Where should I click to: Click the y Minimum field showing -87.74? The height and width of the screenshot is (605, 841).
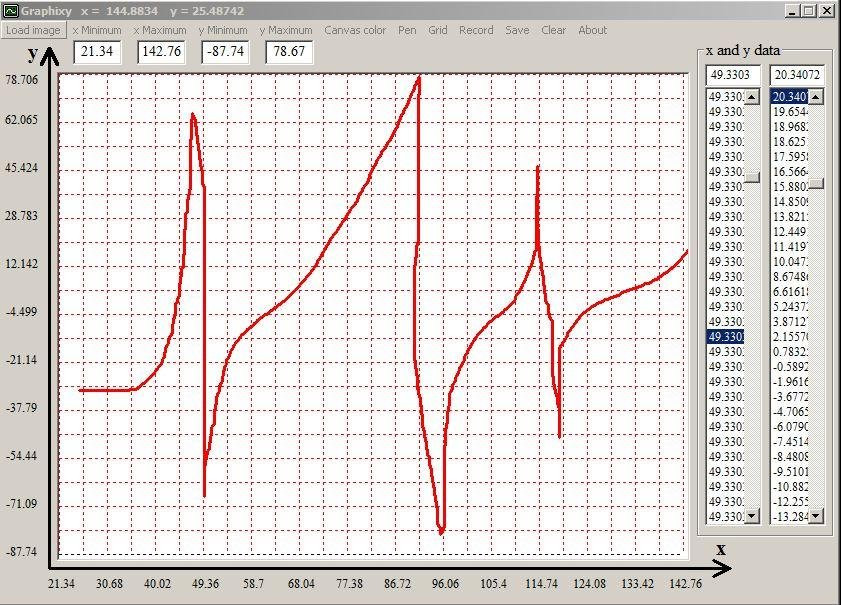[x=225, y=51]
